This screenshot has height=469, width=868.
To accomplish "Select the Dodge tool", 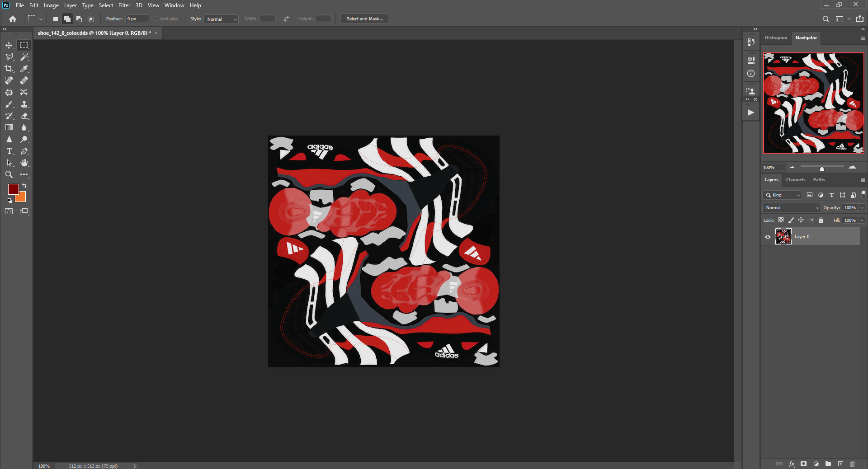I will click(24, 139).
